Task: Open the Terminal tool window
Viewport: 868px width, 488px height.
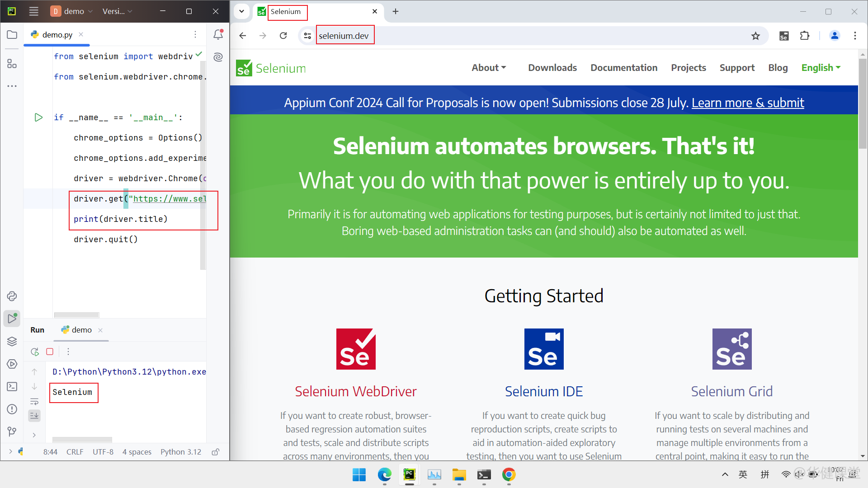Action: (12, 387)
